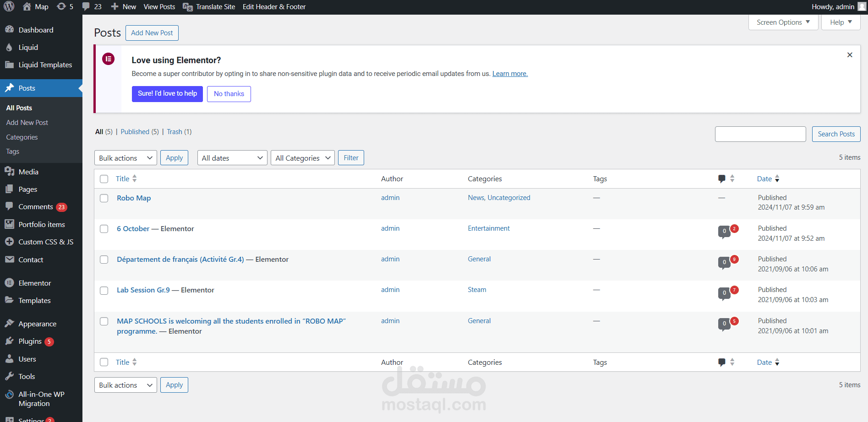This screenshot has height=422, width=868.
Task: Click the Comments bubble icon in sidebar
Action: coord(9,206)
